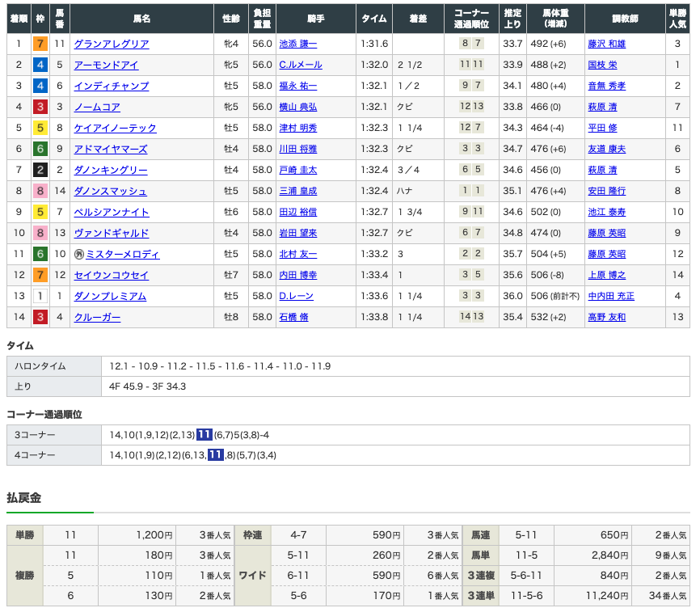Open horse ミスターメロディ link

coord(123,254)
